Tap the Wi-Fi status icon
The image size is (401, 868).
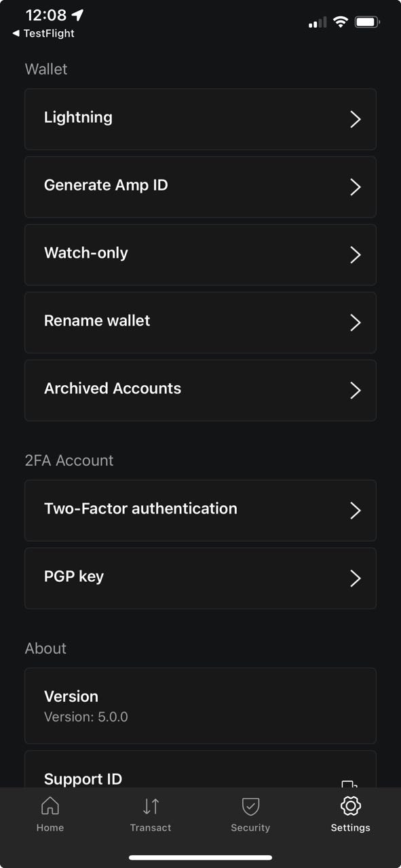click(x=340, y=22)
